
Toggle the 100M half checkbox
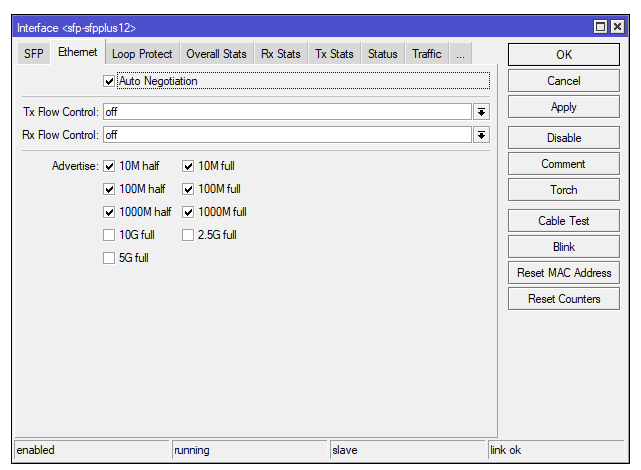109,189
